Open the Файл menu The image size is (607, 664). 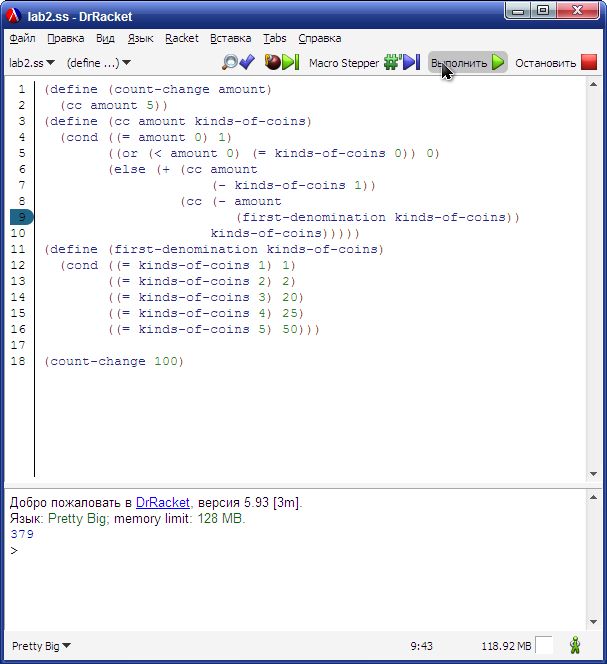pos(22,38)
